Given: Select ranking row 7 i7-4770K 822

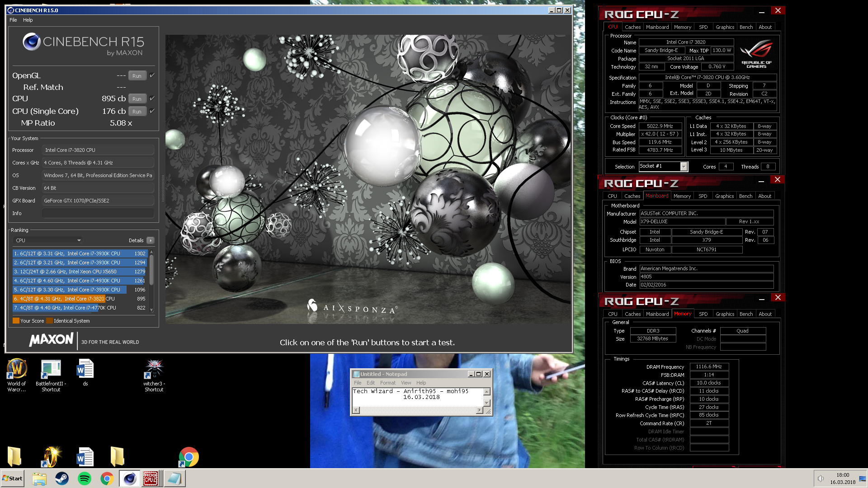Looking at the screenshot, I should pos(80,308).
